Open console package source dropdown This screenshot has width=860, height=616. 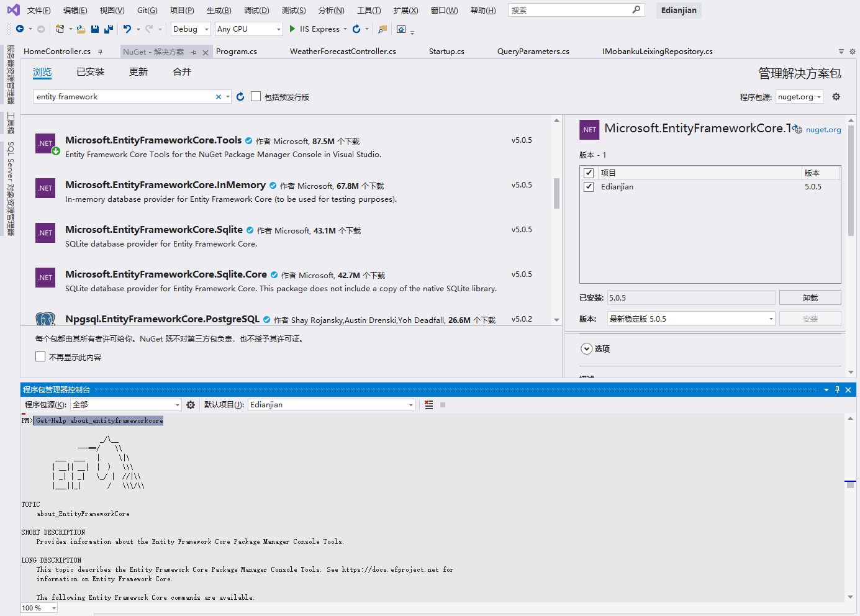point(126,405)
